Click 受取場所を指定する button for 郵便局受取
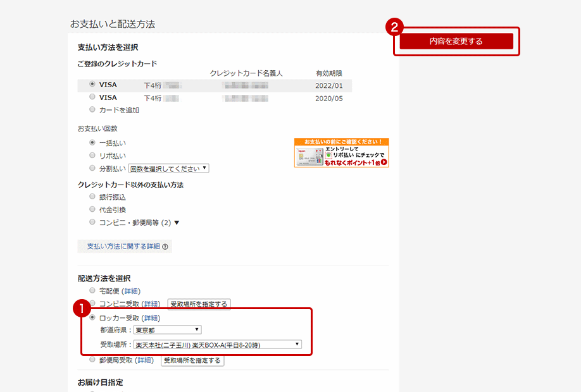 point(192,360)
